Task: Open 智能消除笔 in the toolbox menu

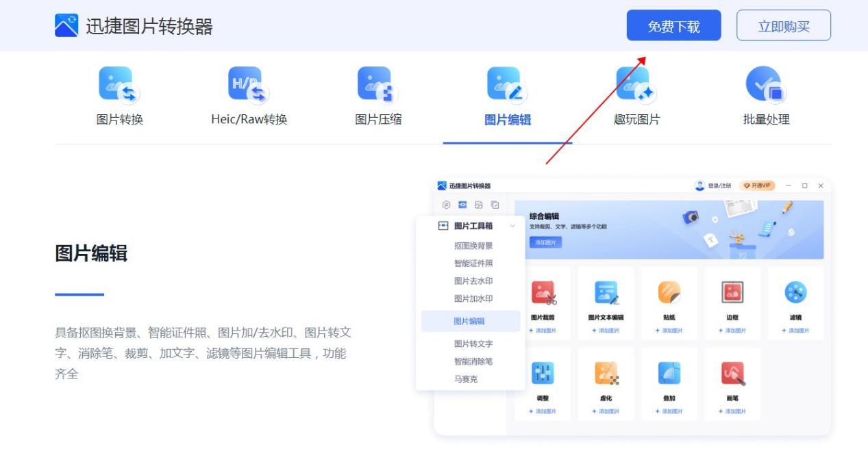Action: (473, 361)
